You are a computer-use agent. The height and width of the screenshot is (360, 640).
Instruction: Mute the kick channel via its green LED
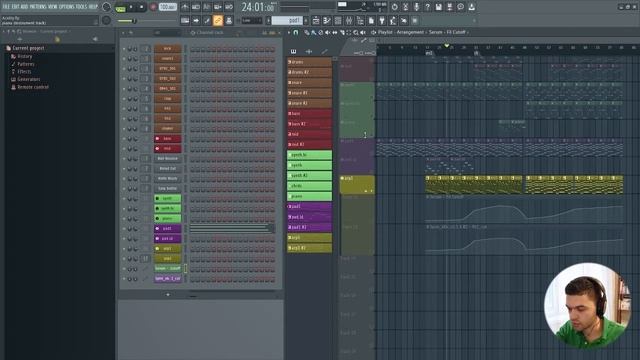coord(124,49)
